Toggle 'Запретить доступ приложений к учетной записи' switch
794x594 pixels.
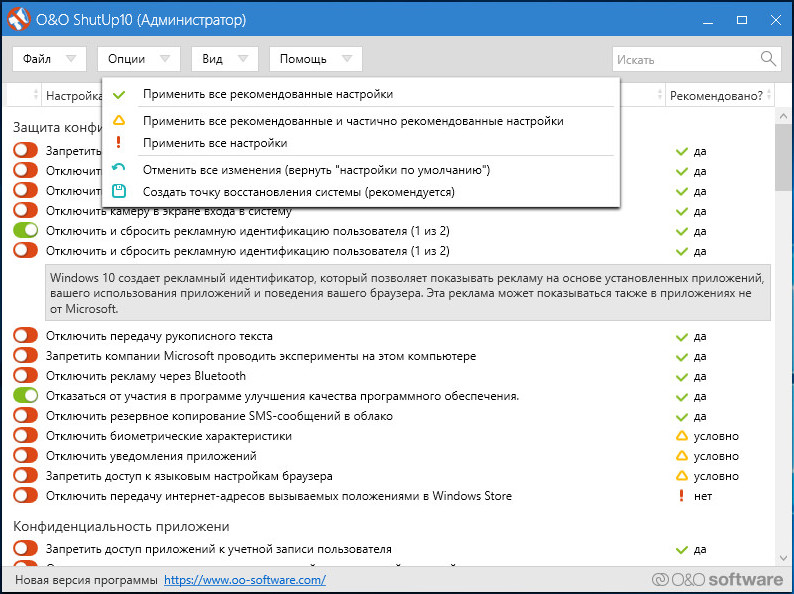click(x=25, y=548)
